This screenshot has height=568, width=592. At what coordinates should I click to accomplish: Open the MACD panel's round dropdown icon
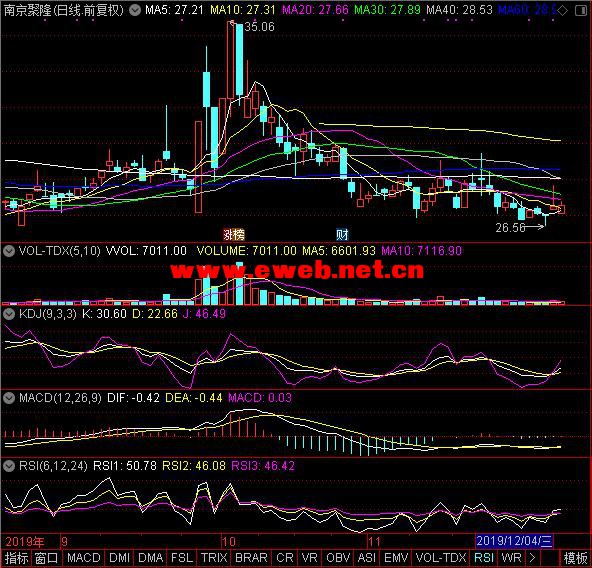tap(9, 397)
